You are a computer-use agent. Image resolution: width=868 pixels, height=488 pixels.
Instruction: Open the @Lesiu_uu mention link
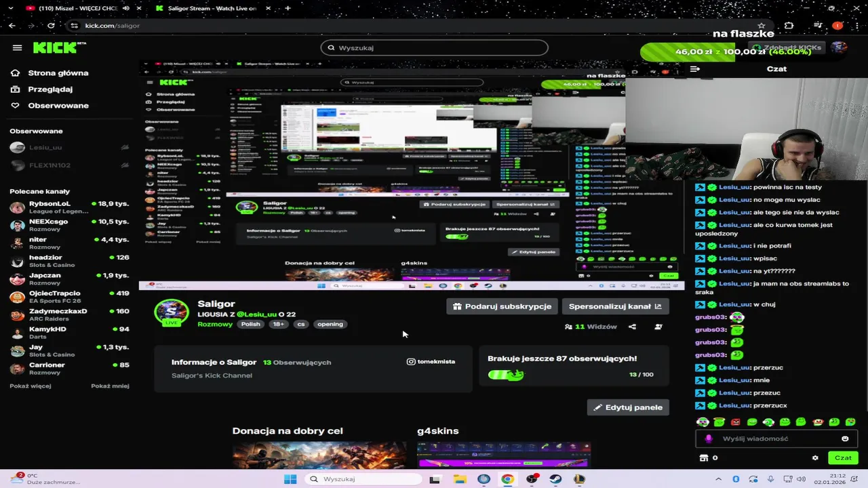[x=256, y=314]
